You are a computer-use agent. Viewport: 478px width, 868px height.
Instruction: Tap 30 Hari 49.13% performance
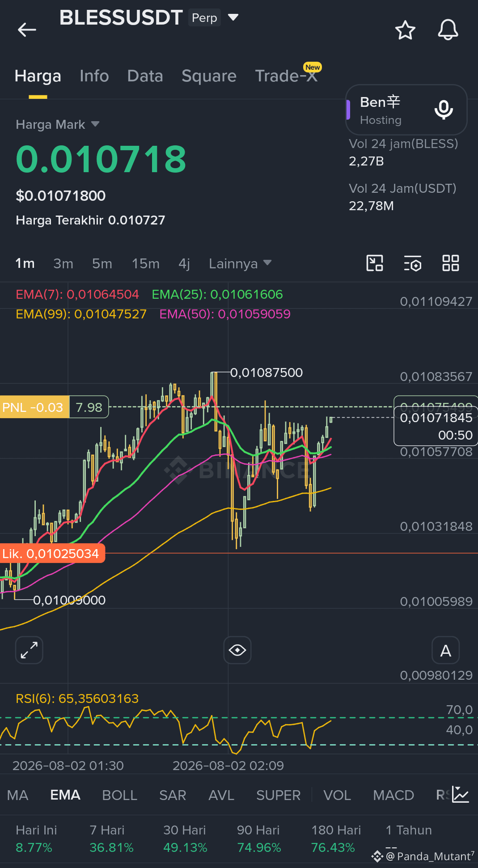pos(185,838)
